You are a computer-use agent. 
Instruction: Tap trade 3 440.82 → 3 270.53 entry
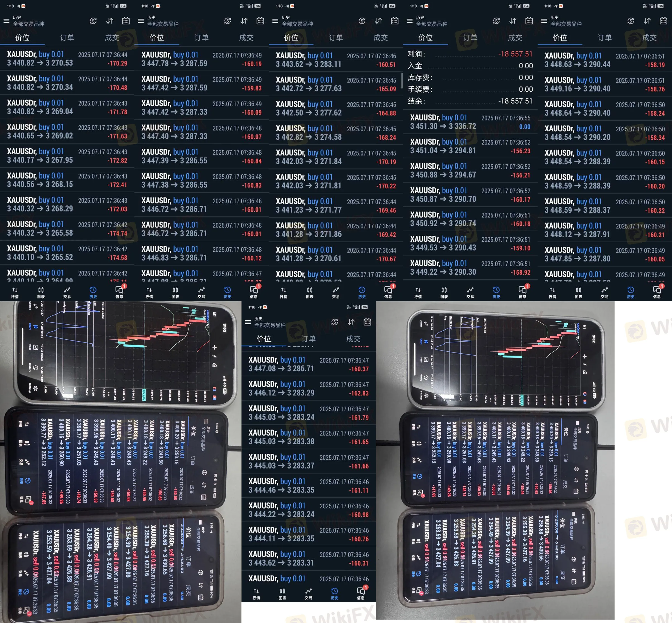click(x=67, y=59)
